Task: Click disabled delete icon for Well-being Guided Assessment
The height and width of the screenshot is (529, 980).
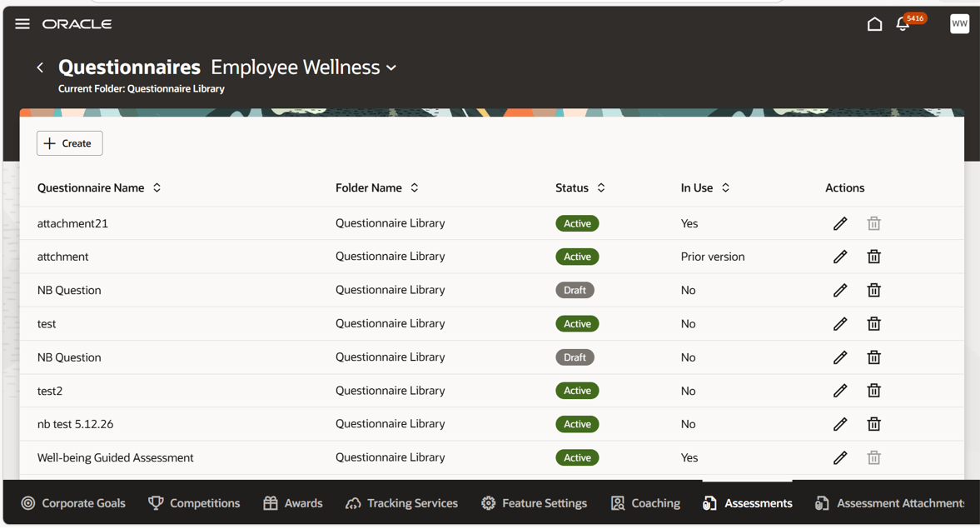Action: coord(873,457)
